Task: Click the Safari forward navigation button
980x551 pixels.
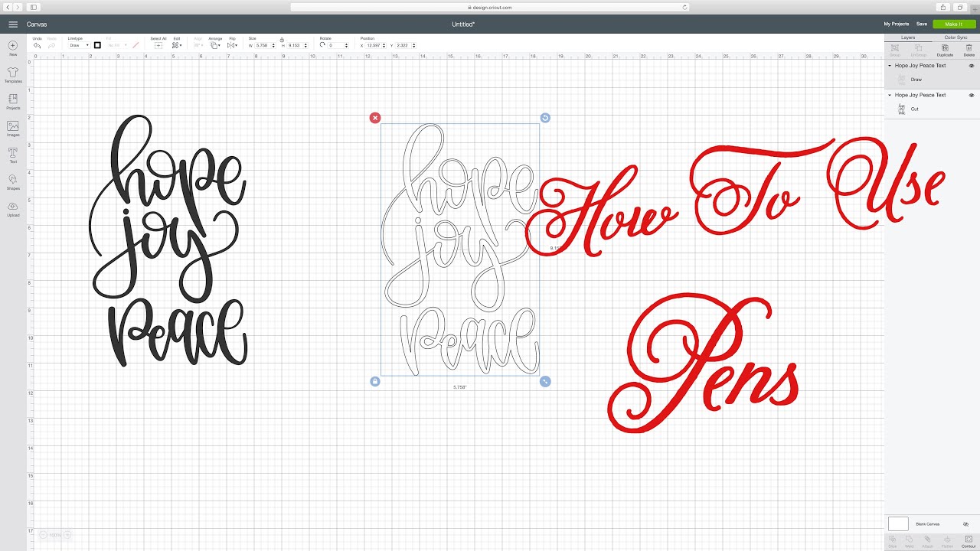Action: pos(18,7)
